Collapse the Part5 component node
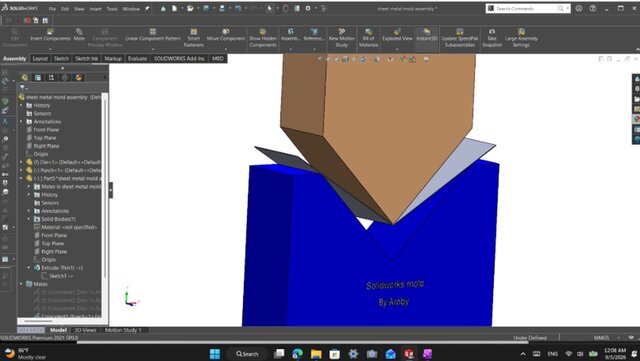Screen dimensions: 640x361 coord(21,178)
